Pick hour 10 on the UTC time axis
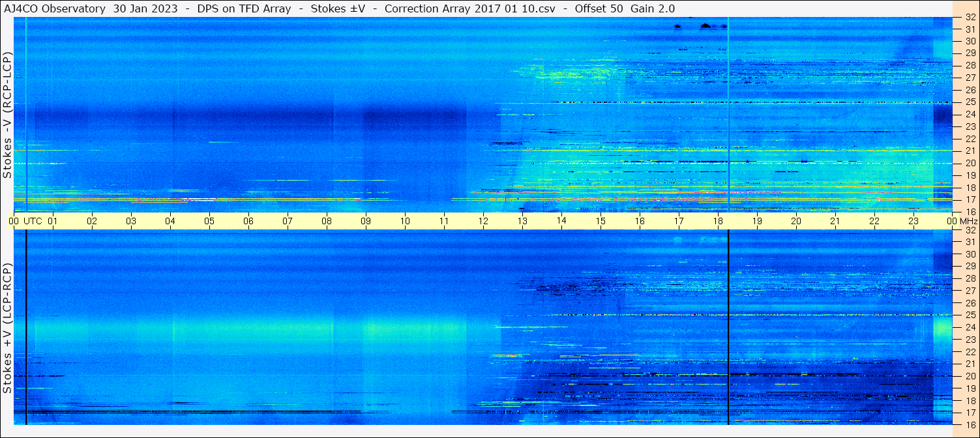980x438 pixels. tap(405, 221)
